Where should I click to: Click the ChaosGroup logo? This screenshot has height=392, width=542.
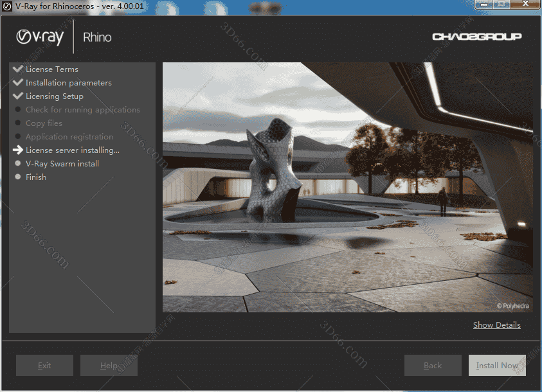[477, 37]
